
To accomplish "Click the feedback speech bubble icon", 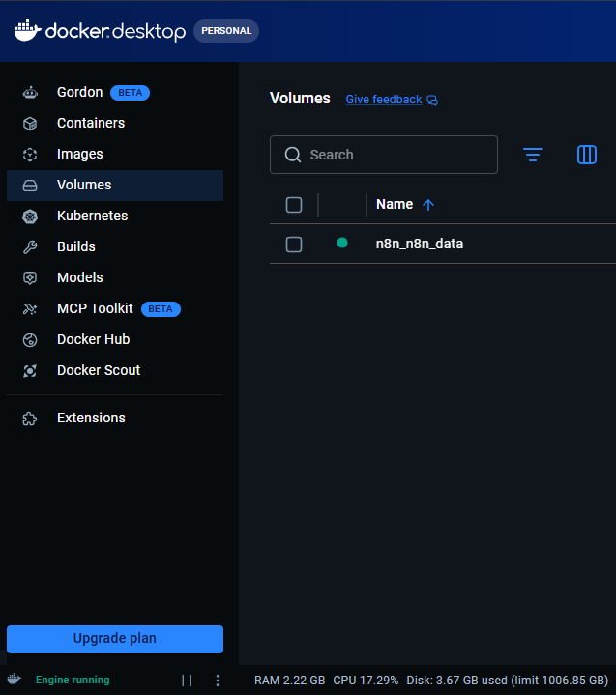I will coord(432,101).
